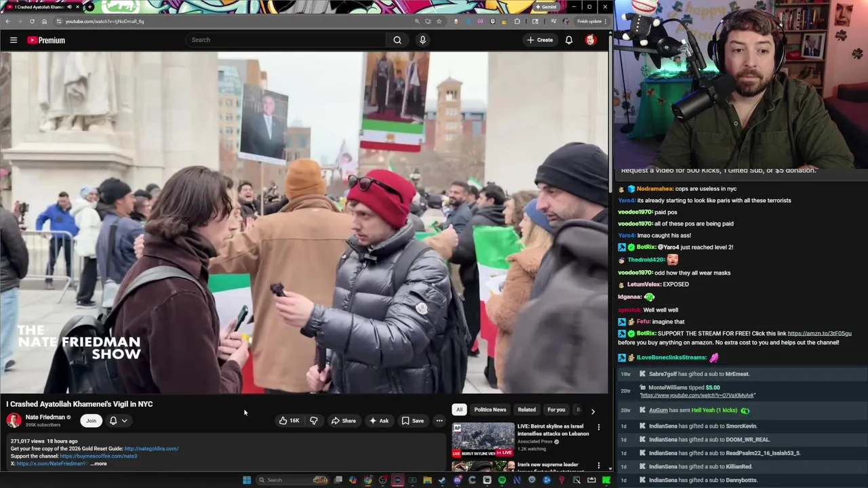The height and width of the screenshot is (488, 868).
Task: Open the tipped YouTube link from MontelWilliams
Action: pos(697,395)
